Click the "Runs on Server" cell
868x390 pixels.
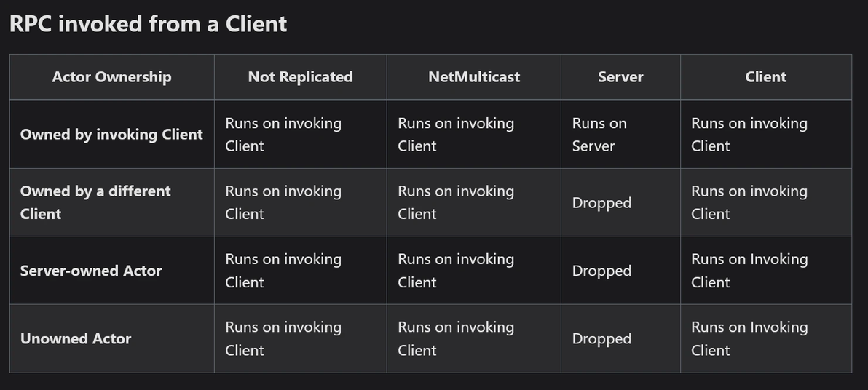pyautogui.click(x=599, y=135)
